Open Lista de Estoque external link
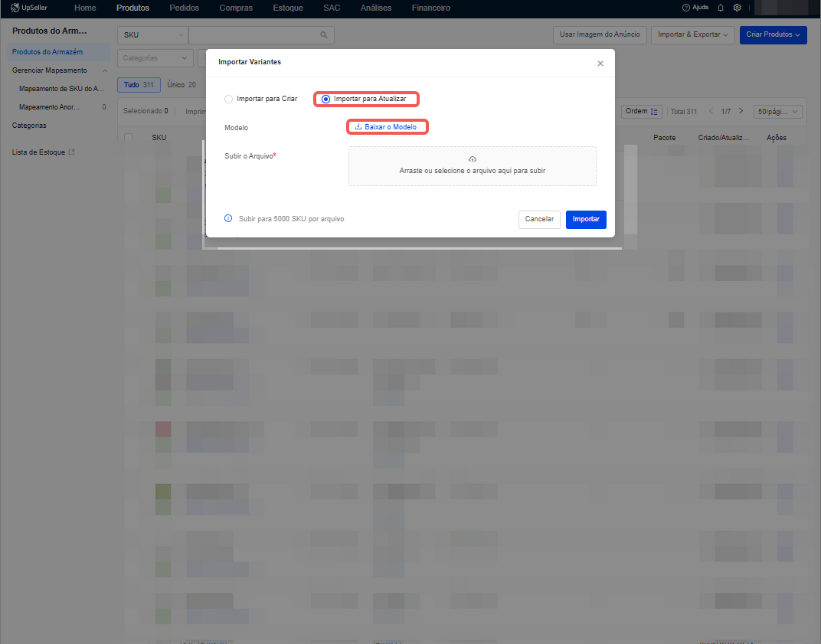This screenshot has width=821, height=644. [72, 152]
